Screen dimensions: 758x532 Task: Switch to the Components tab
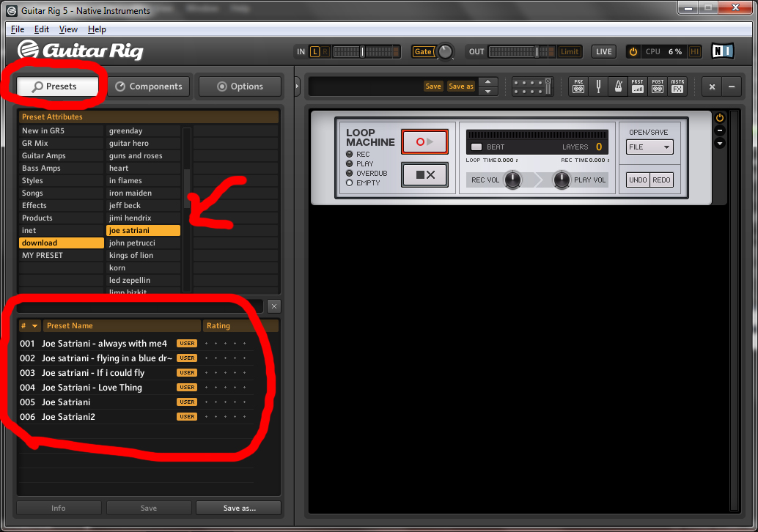pyautogui.click(x=149, y=86)
